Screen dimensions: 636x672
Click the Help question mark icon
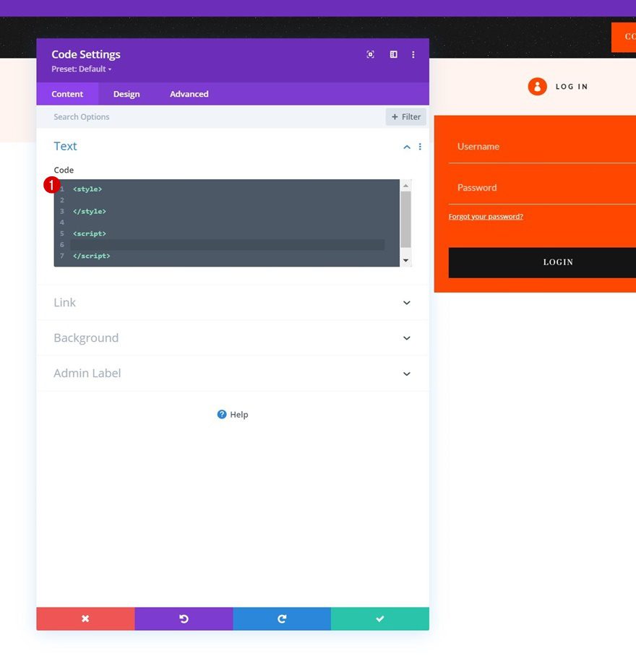coord(221,414)
